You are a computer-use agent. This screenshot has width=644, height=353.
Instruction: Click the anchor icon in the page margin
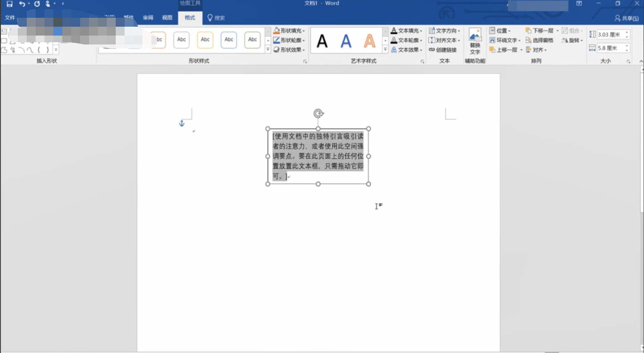(x=182, y=123)
